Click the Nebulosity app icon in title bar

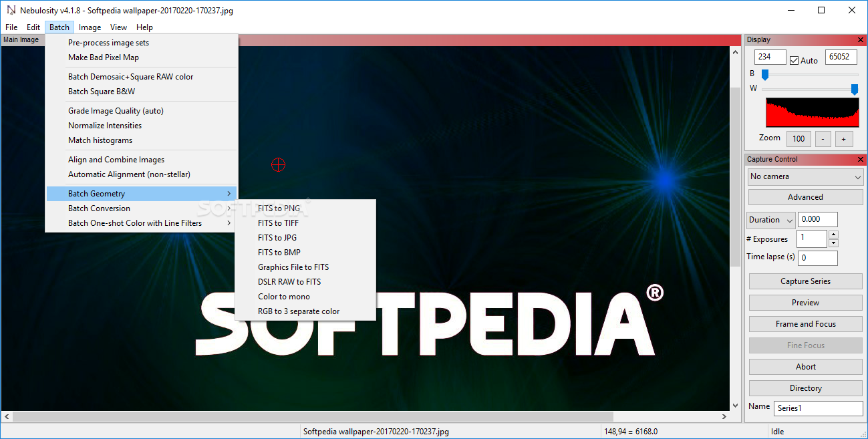pyautogui.click(x=10, y=11)
